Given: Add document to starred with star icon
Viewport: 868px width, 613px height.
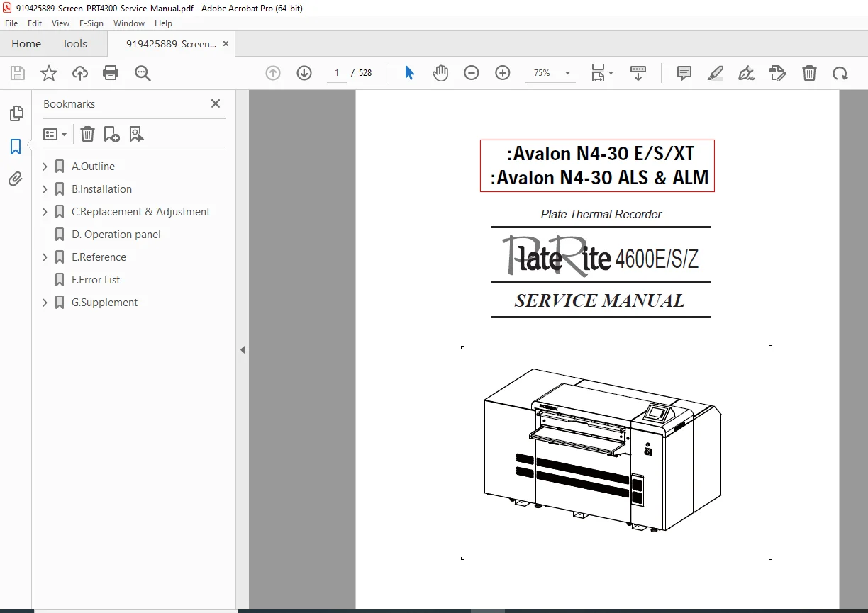Looking at the screenshot, I should 49,73.
